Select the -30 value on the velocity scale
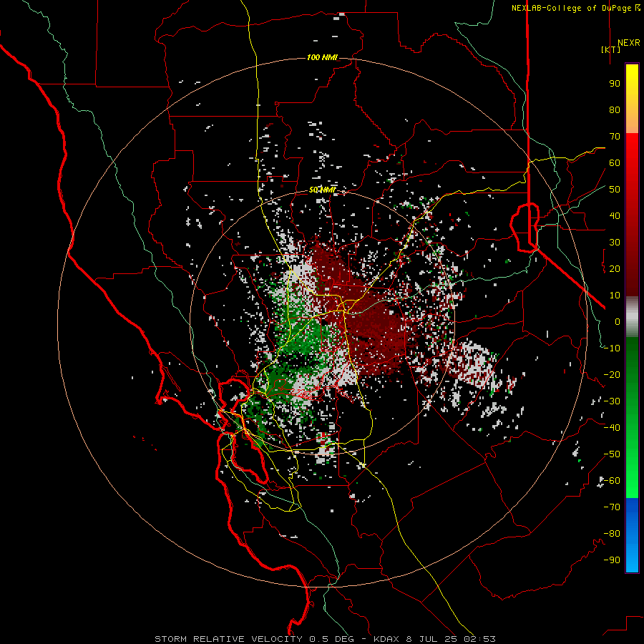Image resolution: width=644 pixels, height=644 pixels. tap(612, 401)
